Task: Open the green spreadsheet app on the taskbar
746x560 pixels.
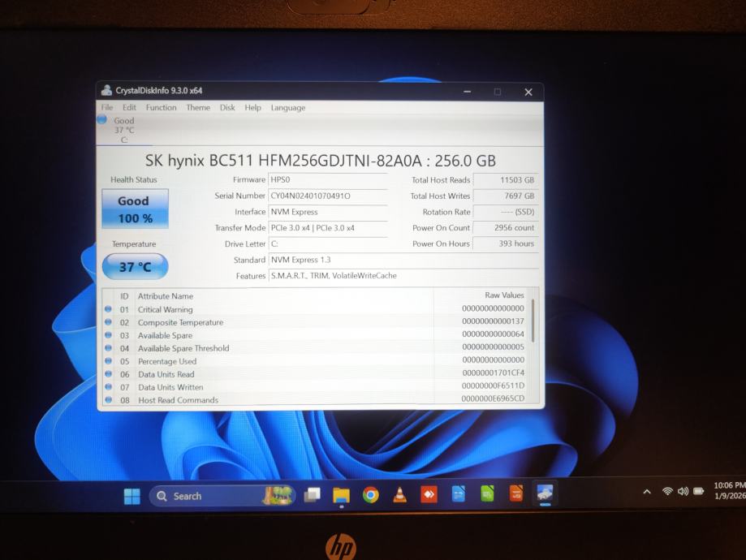Action: click(x=487, y=494)
